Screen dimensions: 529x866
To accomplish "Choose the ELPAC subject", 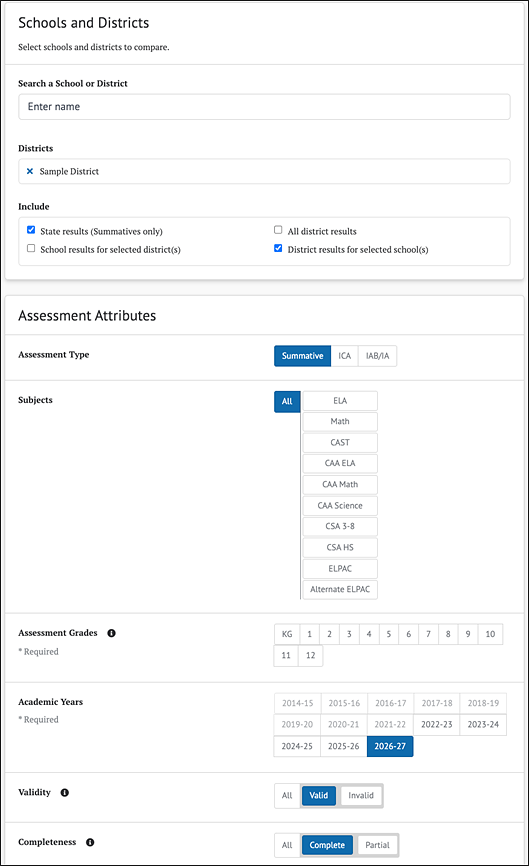I will tap(340, 568).
